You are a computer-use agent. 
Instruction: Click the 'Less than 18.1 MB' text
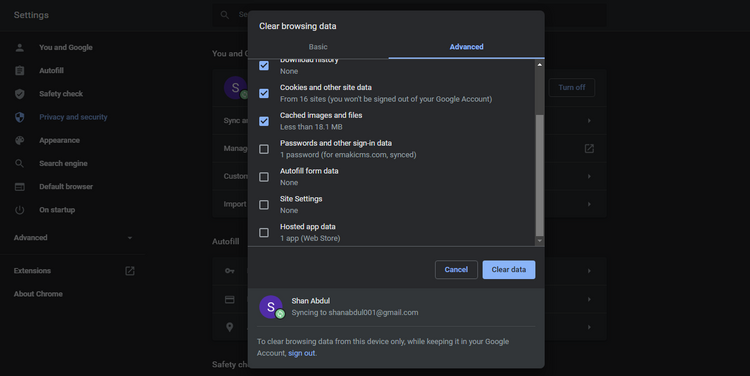pyautogui.click(x=311, y=127)
